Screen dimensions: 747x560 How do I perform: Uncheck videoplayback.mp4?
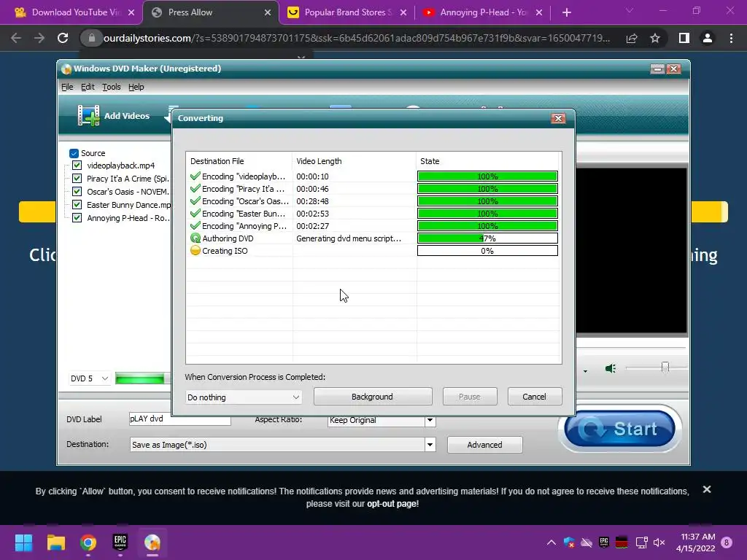pos(77,166)
